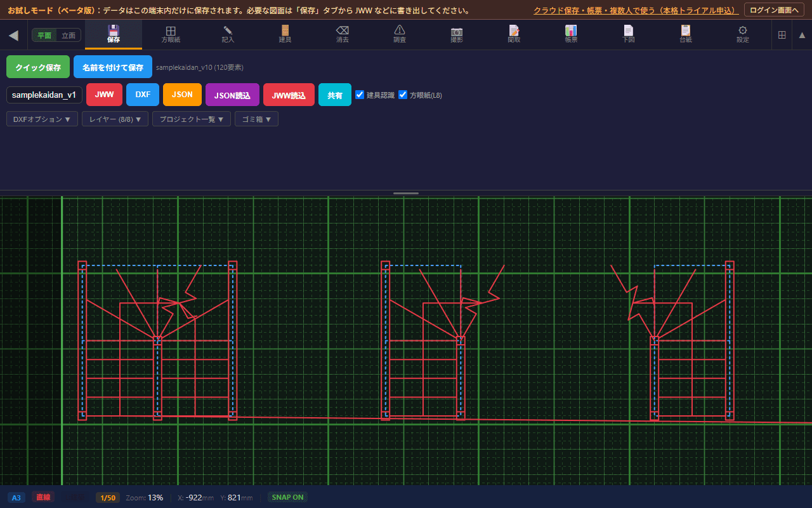Open the 台紙 clipboard tool
The height and width of the screenshot is (508, 812).
click(686, 34)
